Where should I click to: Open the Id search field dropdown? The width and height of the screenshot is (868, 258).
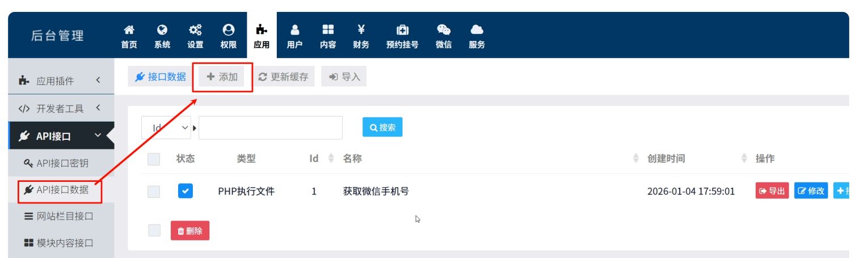click(166, 128)
